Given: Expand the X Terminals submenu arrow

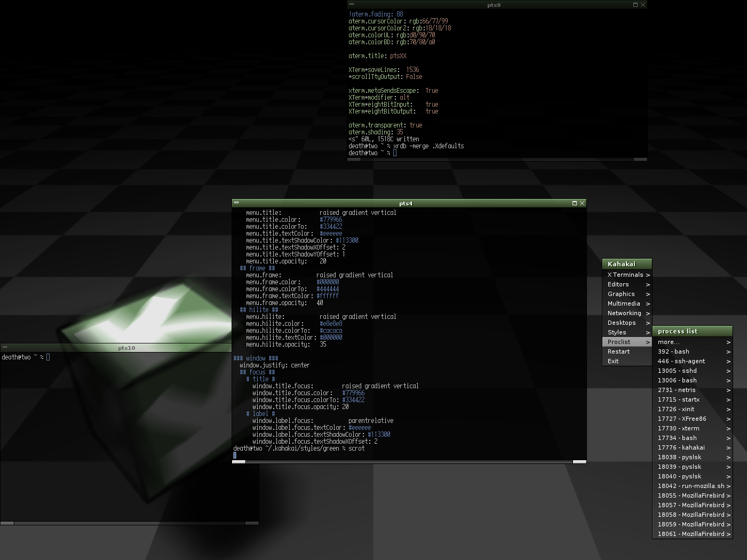Looking at the screenshot, I should 648,275.
